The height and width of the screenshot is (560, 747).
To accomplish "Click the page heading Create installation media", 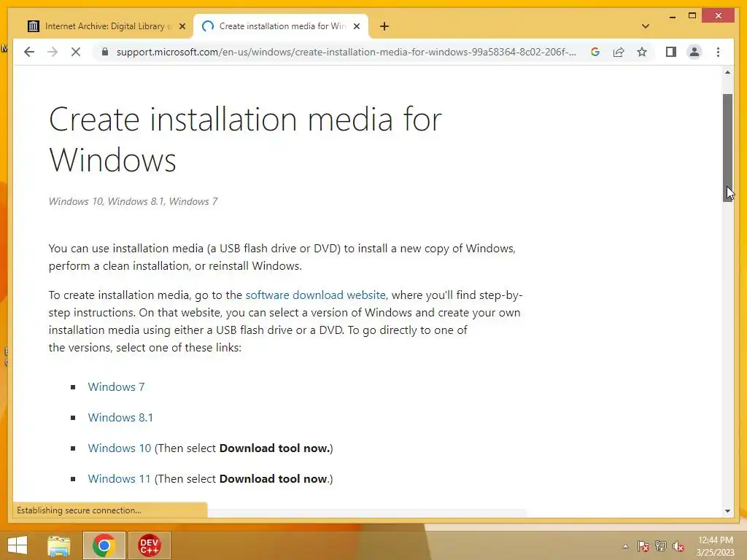I will click(245, 139).
